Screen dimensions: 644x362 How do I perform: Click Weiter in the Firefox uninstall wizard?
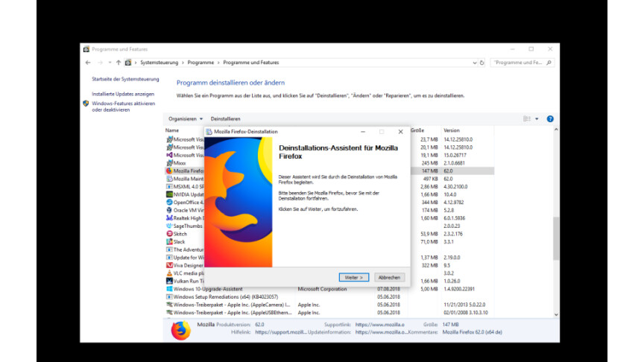tap(353, 277)
